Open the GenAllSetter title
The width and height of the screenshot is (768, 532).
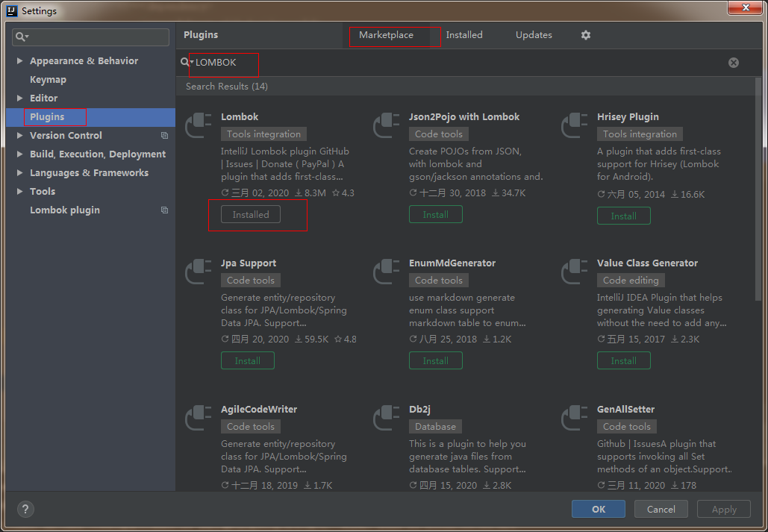(x=626, y=410)
